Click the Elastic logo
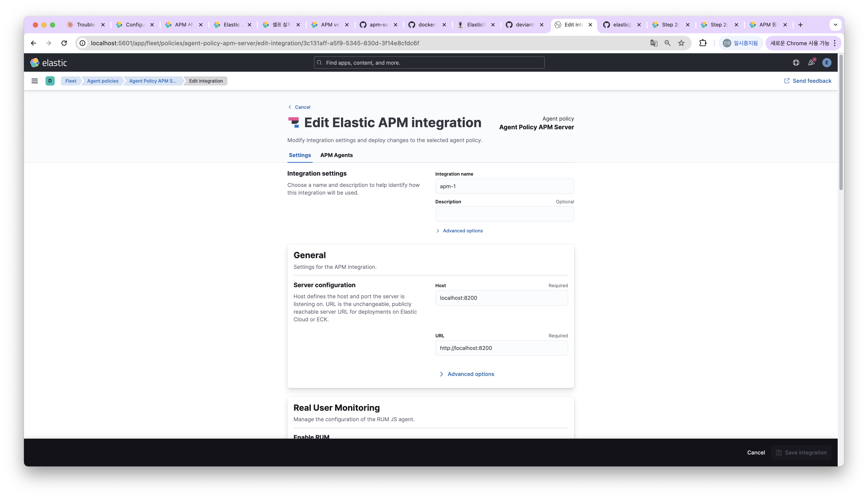The image size is (868, 498). pos(49,63)
